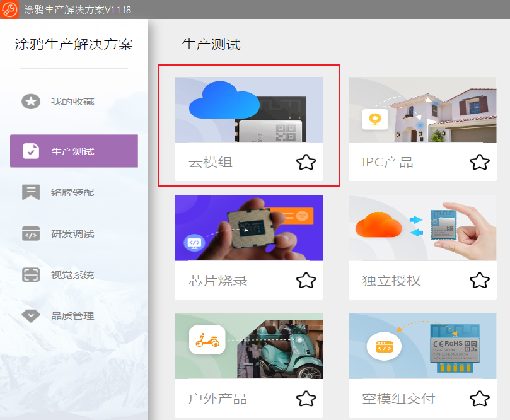Click the Tuya wrench app logo
This screenshot has width=510, height=420.
[9, 9]
